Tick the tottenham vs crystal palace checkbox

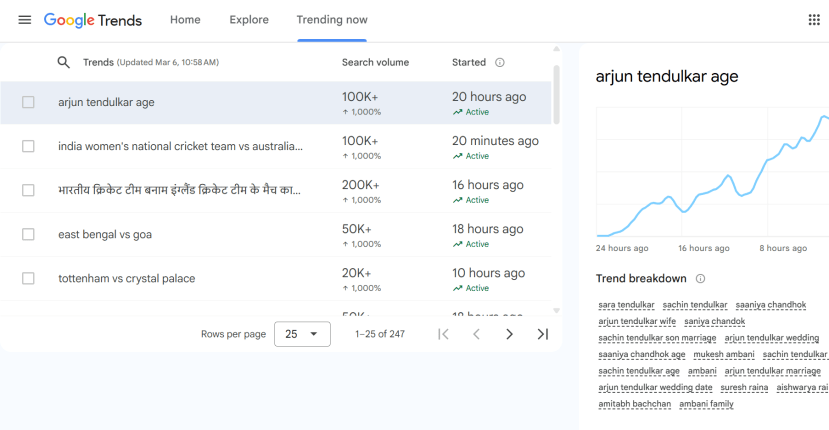click(x=28, y=278)
